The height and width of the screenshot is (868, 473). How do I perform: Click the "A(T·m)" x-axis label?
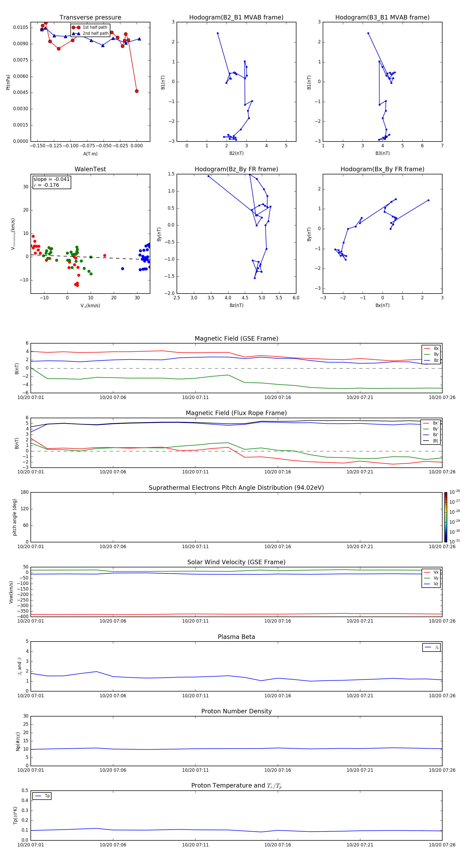click(x=90, y=154)
